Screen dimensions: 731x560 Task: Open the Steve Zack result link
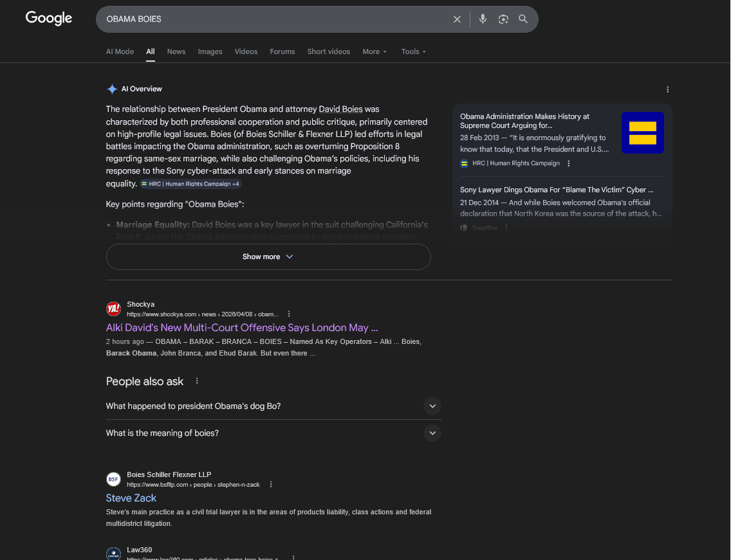[x=131, y=498]
